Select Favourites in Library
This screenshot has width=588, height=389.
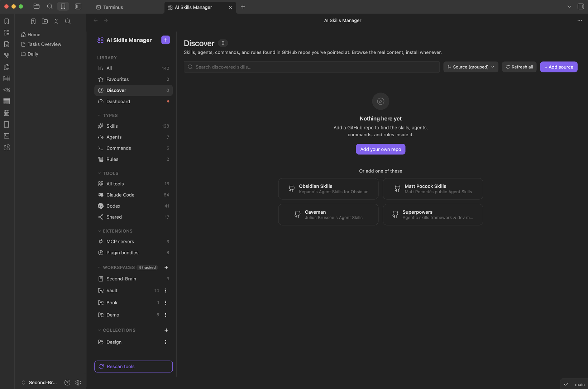click(x=133, y=79)
